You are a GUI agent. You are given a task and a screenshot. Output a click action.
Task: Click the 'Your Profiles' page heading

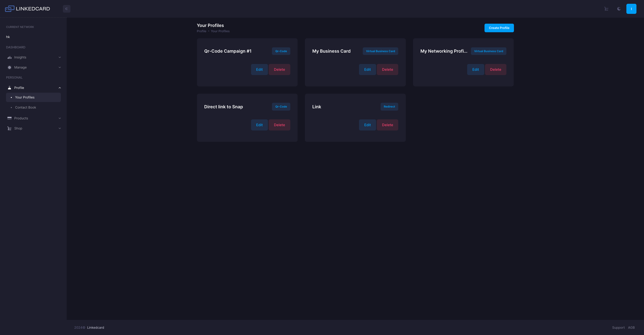tap(210, 25)
